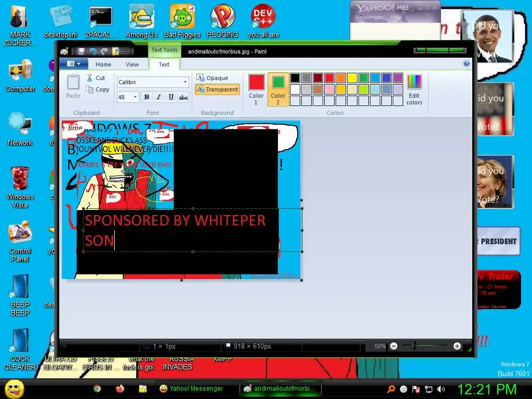Select the BEEP BEEP desktop icon

(x=20, y=296)
